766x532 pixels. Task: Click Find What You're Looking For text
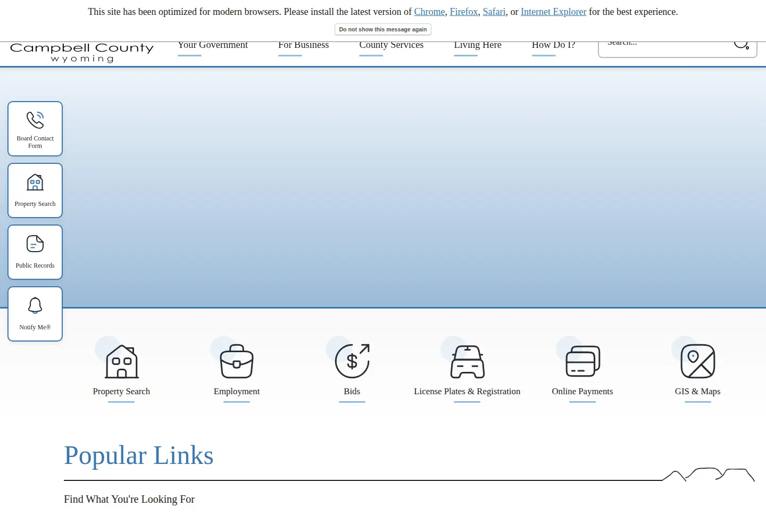[x=129, y=499]
